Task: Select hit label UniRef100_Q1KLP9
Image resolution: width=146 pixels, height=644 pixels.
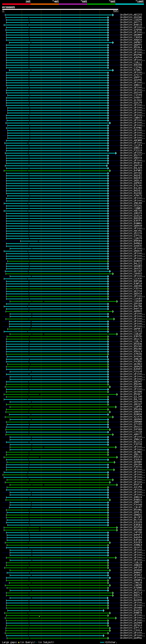Action: (x=131, y=103)
